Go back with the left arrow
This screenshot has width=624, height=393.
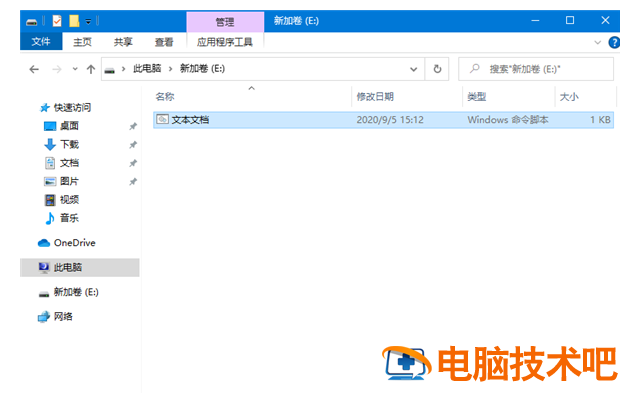(34, 69)
